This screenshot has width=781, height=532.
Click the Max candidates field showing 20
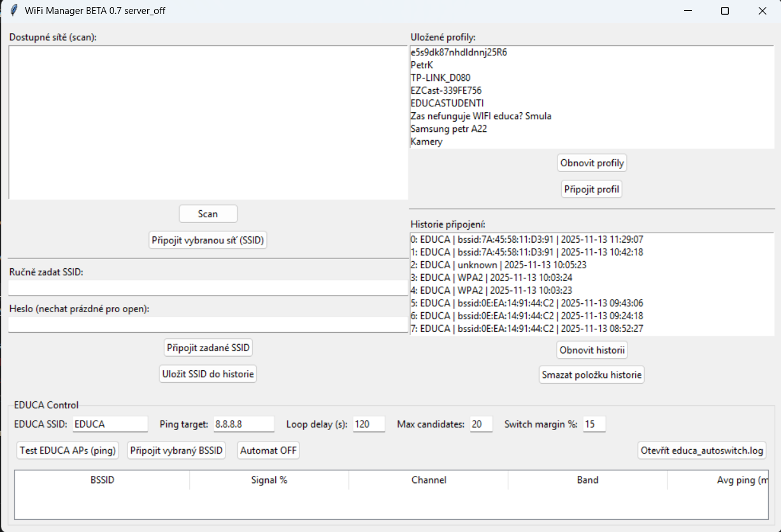click(482, 424)
